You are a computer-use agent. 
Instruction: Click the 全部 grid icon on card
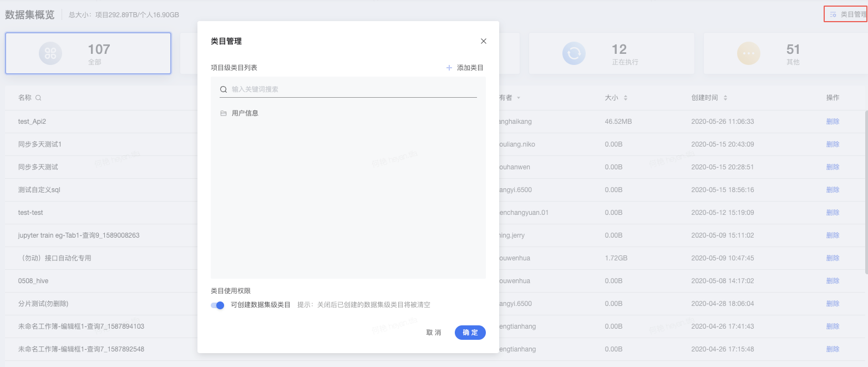[50, 53]
